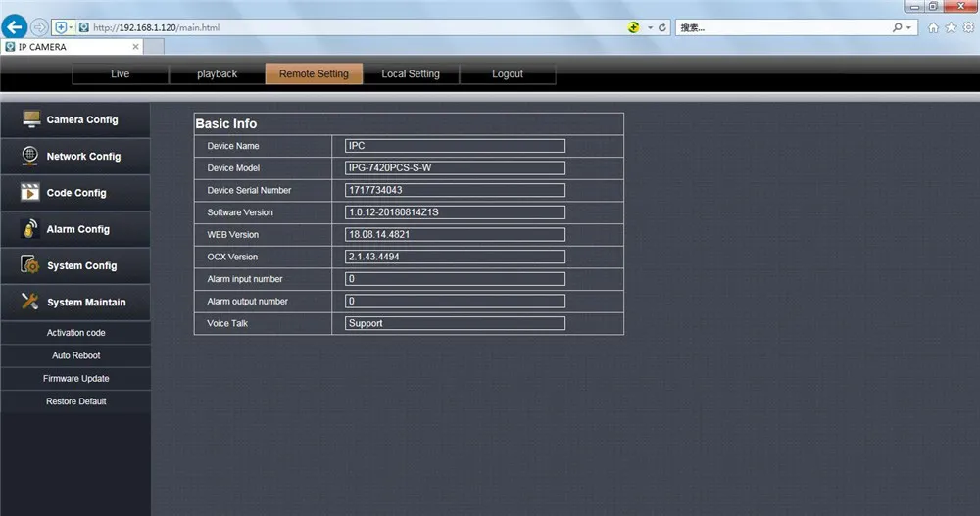Viewport: 980px width, 516px height.
Task: Click the Device Model field IPG-7420PCS-S-W
Action: pos(455,168)
